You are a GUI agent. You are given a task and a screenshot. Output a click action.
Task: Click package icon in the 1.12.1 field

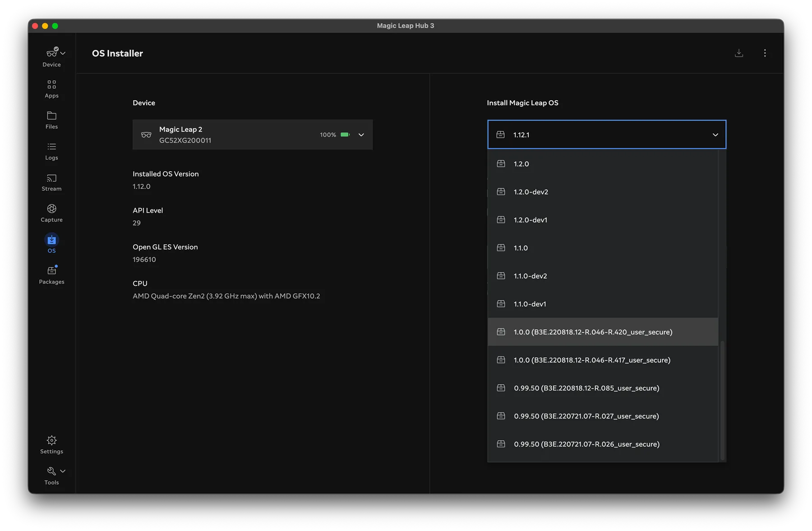coord(500,135)
